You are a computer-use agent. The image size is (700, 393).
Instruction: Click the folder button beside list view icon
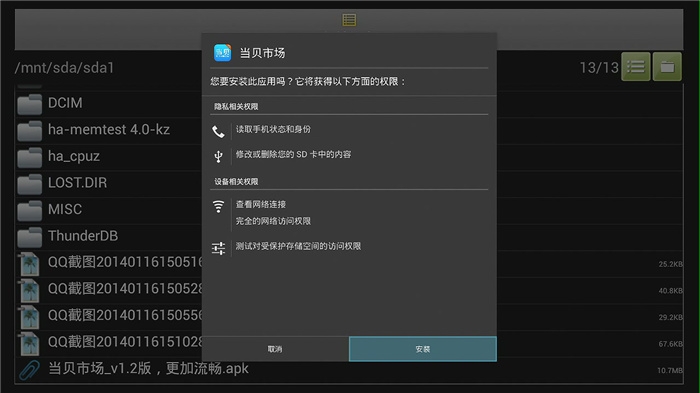667,67
